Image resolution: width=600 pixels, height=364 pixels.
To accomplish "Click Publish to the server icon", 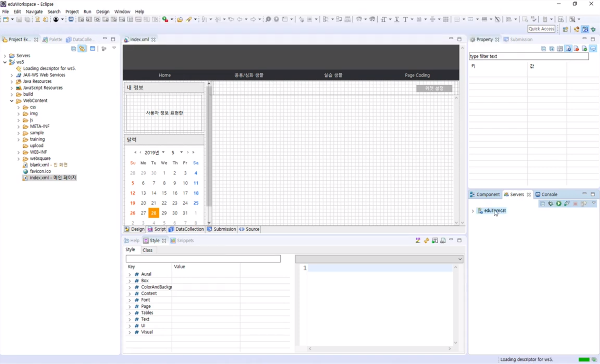I will (584, 204).
